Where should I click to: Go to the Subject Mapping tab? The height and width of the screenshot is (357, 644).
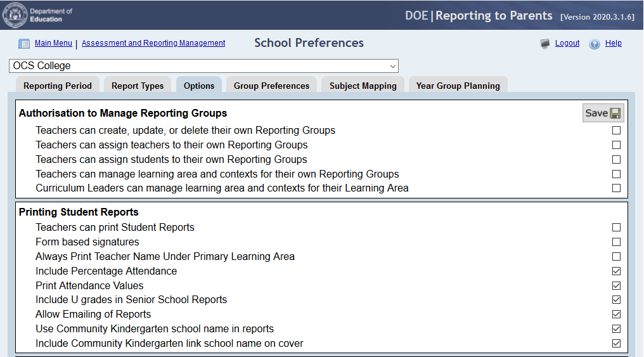[x=363, y=86]
